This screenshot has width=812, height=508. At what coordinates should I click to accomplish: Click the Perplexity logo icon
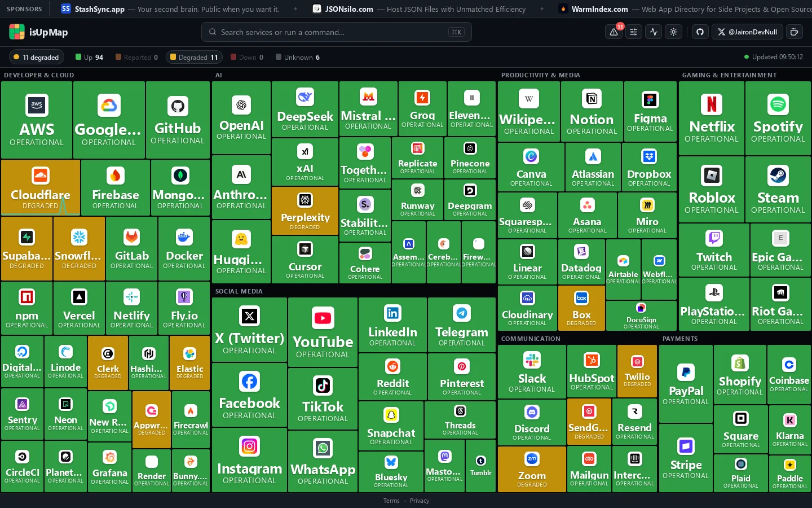[x=305, y=200]
